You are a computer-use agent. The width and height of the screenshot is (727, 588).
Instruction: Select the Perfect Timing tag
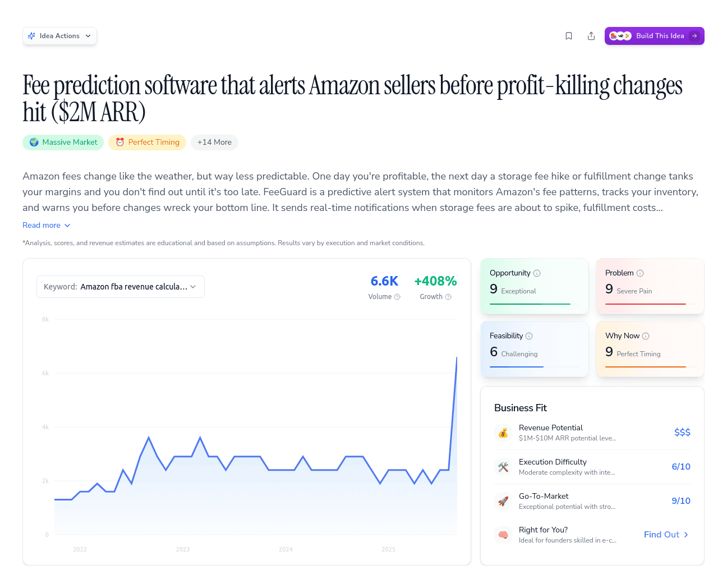point(147,143)
